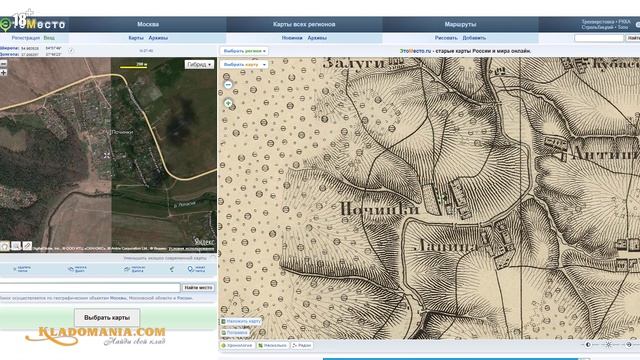Click the Несколько button
The image size is (640, 360).
(272, 345)
